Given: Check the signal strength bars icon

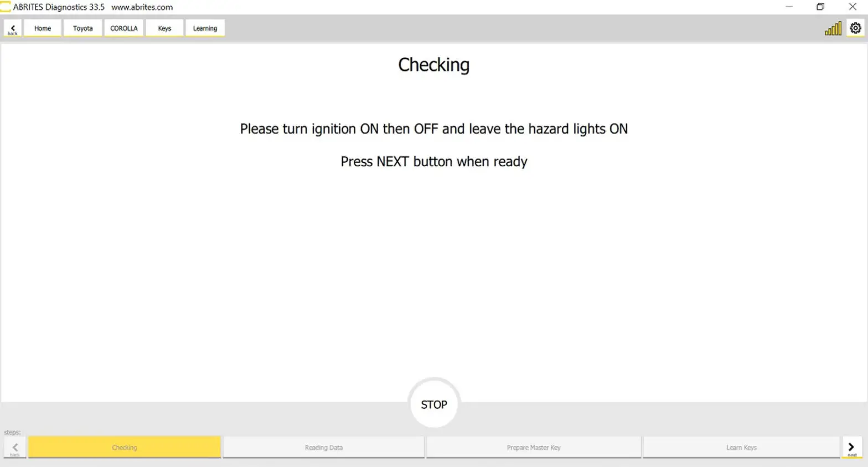Looking at the screenshot, I should tap(833, 28).
